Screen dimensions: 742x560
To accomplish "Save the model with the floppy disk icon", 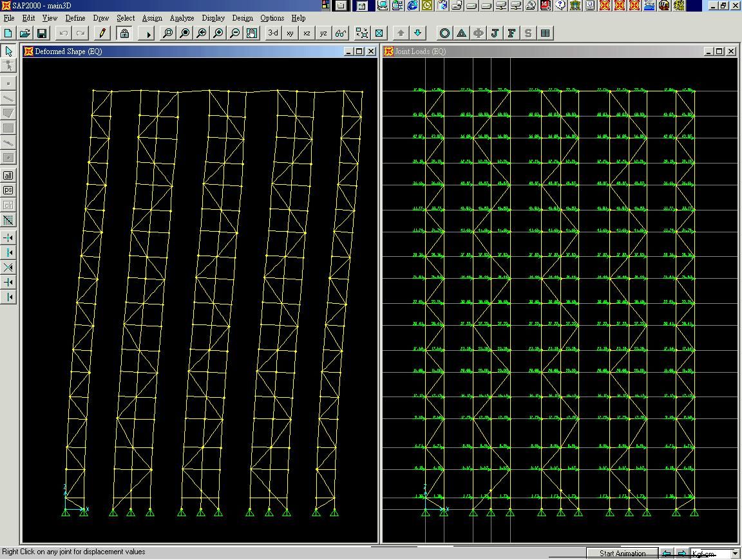I will (42, 33).
